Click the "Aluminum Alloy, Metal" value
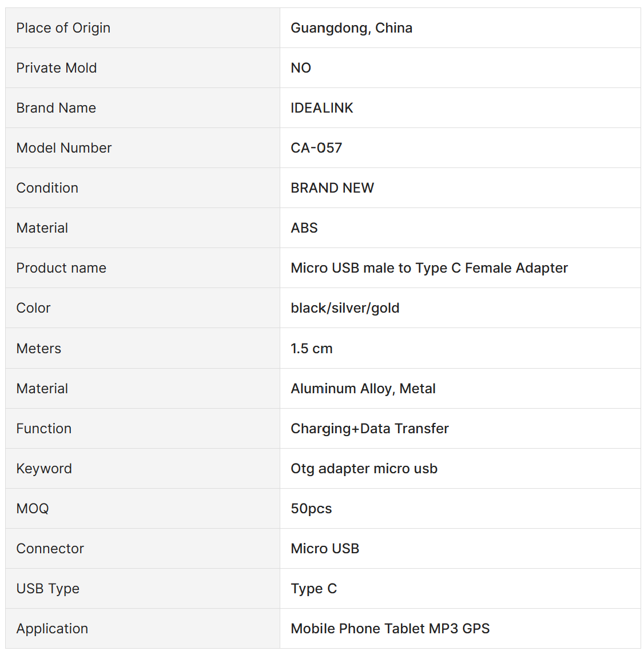The height and width of the screenshot is (655, 644). tap(363, 389)
